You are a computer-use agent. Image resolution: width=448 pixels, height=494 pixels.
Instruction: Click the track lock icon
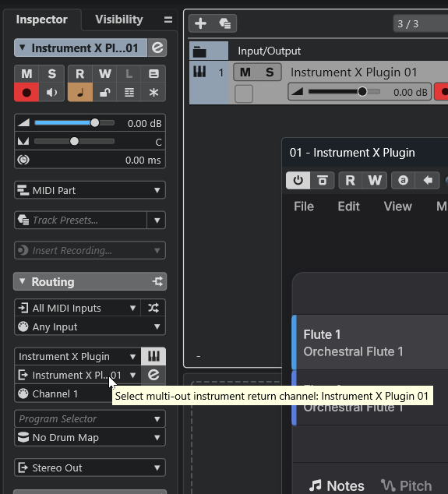(x=104, y=92)
